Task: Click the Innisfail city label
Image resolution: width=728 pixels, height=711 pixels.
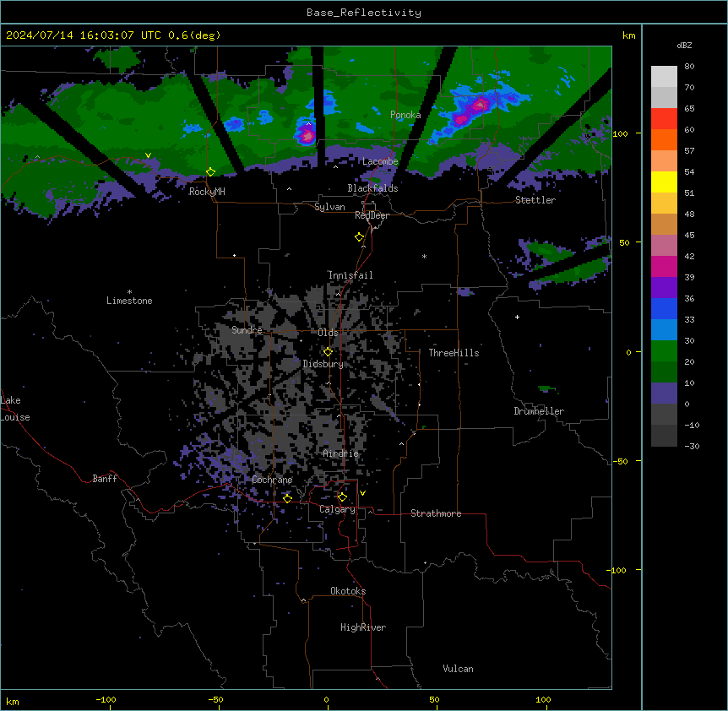Action: (x=350, y=275)
